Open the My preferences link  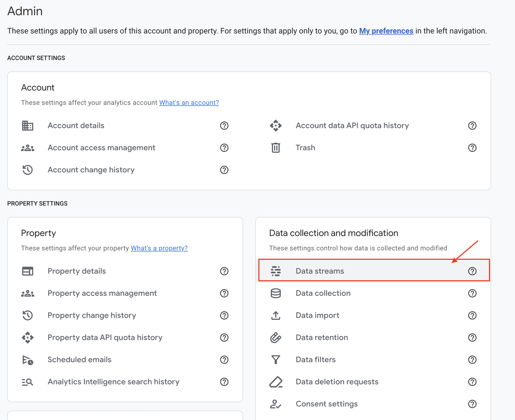click(x=386, y=31)
